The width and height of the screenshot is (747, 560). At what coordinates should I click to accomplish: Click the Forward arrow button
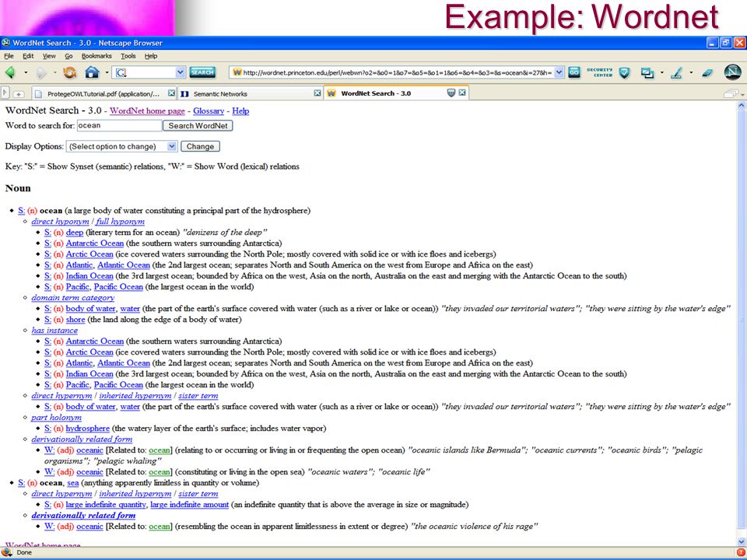click(41, 72)
